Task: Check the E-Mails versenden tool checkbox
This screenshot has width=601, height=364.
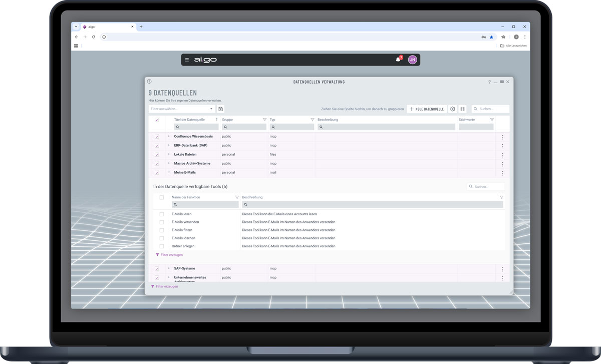Action: point(162,222)
